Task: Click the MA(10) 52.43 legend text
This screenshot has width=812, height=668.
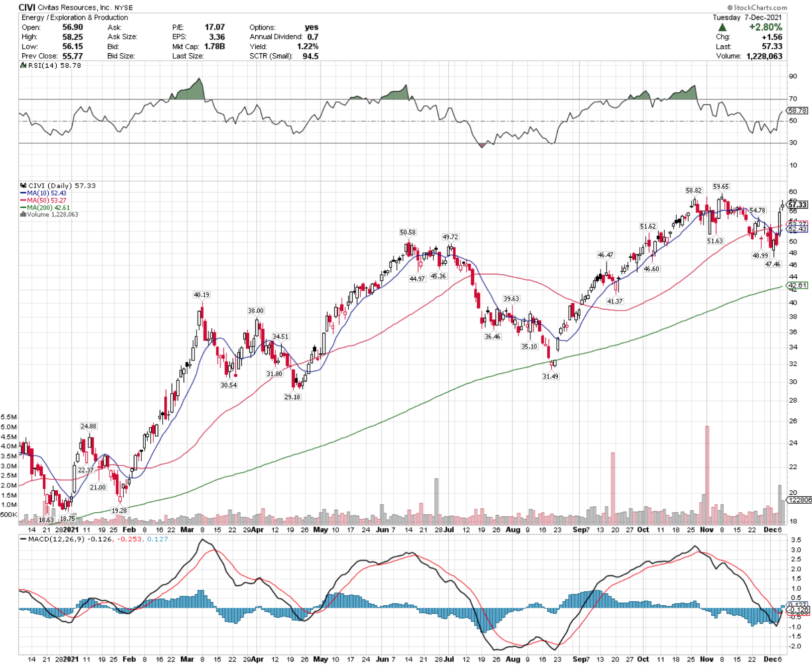Action: pos(47,193)
